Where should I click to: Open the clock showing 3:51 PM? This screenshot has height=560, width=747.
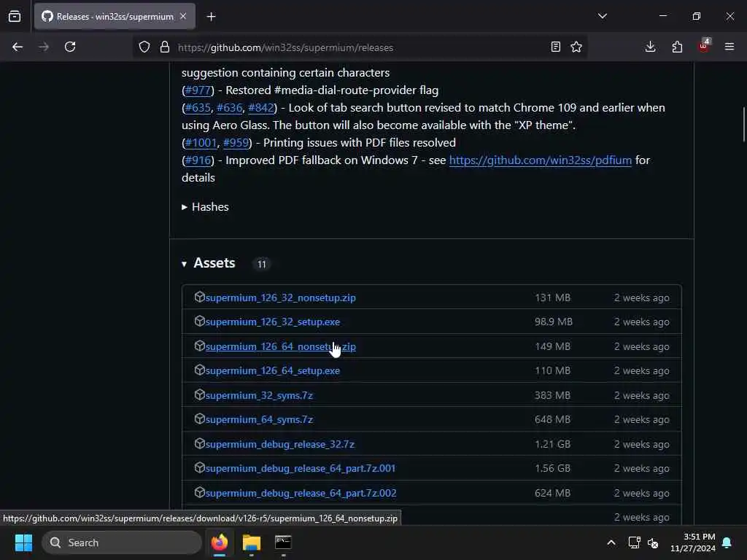click(693, 542)
